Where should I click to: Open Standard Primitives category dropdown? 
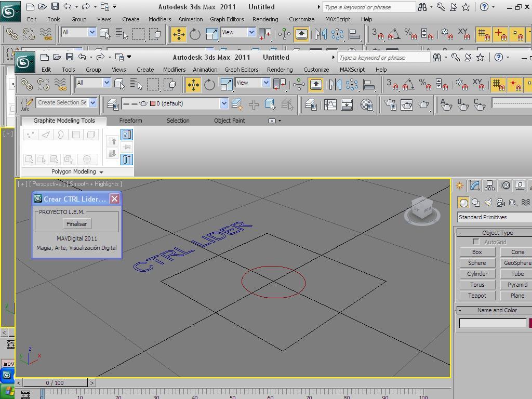point(495,217)
